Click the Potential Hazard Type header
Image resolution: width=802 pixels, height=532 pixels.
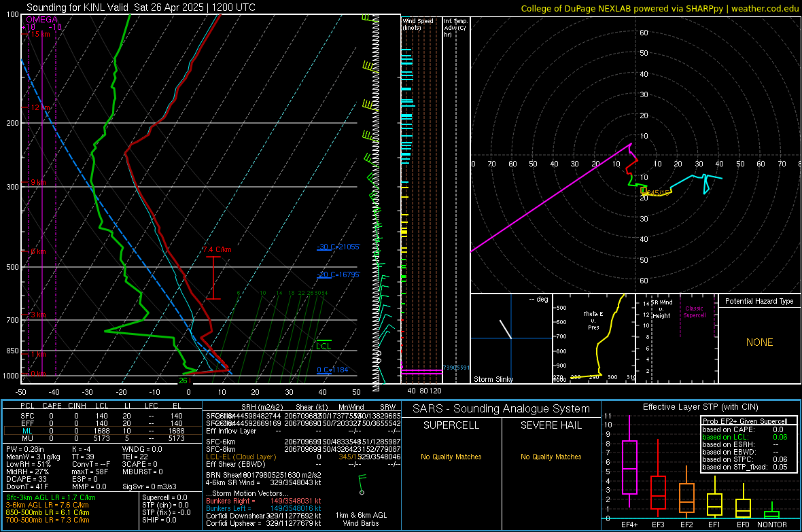click(759, 301)
